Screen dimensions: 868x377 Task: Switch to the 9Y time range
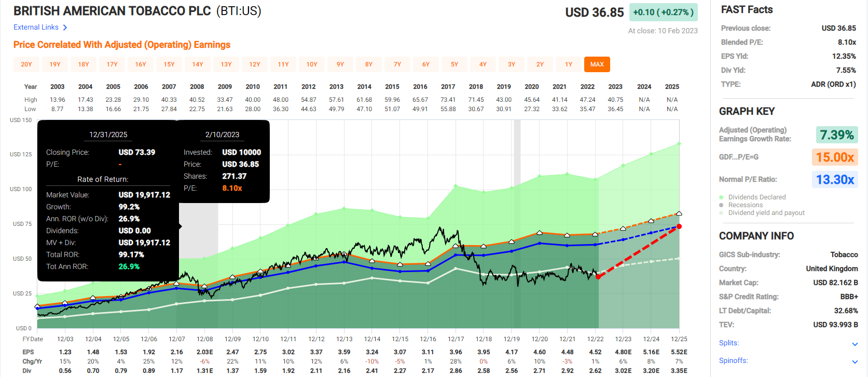[x=340, y=64]
